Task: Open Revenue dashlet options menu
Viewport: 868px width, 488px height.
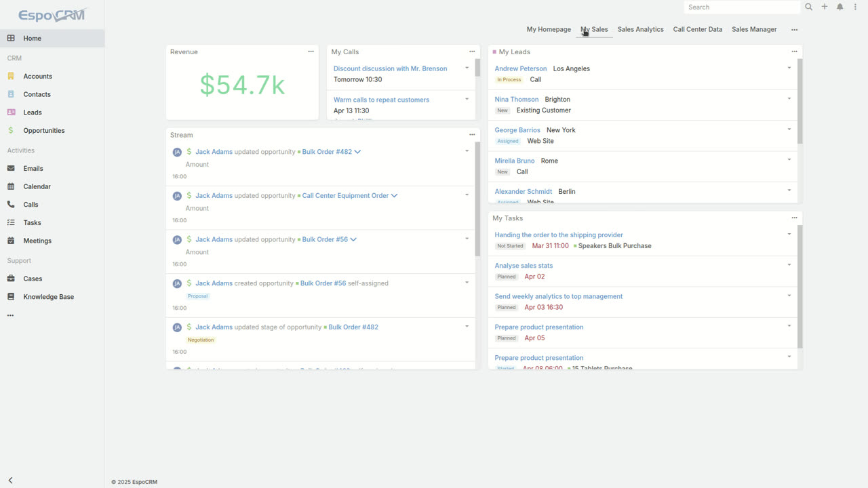Action: [x=311, y=52]
